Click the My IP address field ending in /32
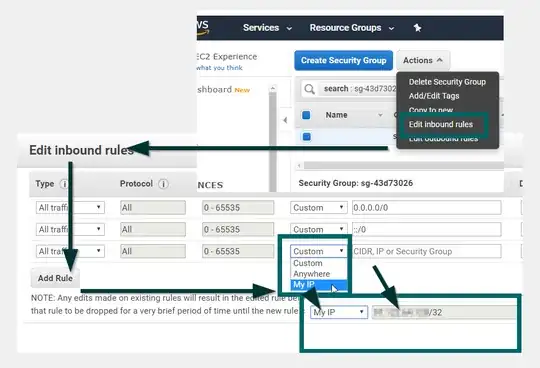 [x=444, y=312]
